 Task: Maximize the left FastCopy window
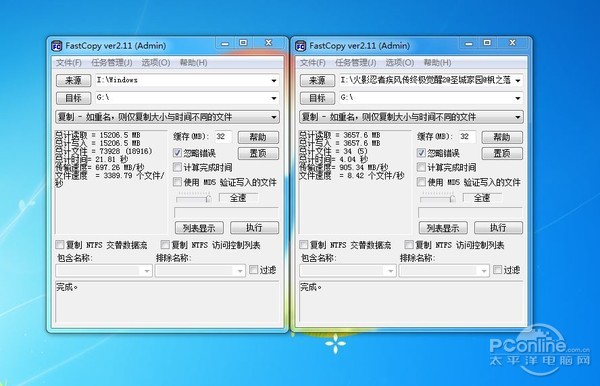coord(243,43)
